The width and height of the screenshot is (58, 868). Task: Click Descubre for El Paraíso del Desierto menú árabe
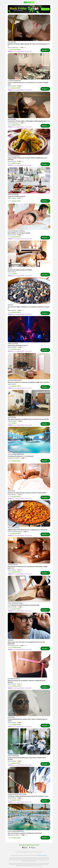click(x=45, y=164)
